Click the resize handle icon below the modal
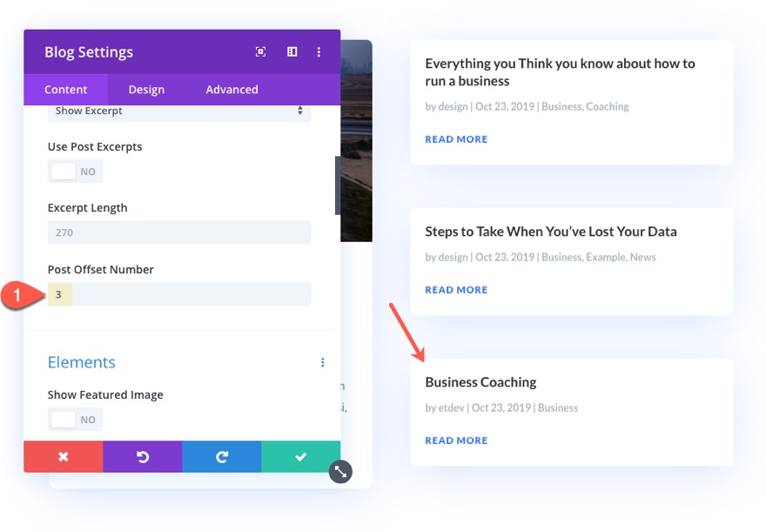The width and height of the screenshot is (766, 532). (x=340, y=471)
